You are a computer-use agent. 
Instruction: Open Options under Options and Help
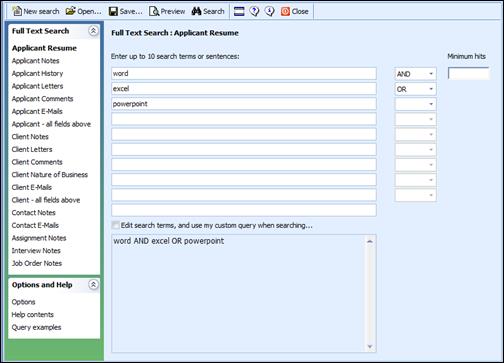point(23,302)
